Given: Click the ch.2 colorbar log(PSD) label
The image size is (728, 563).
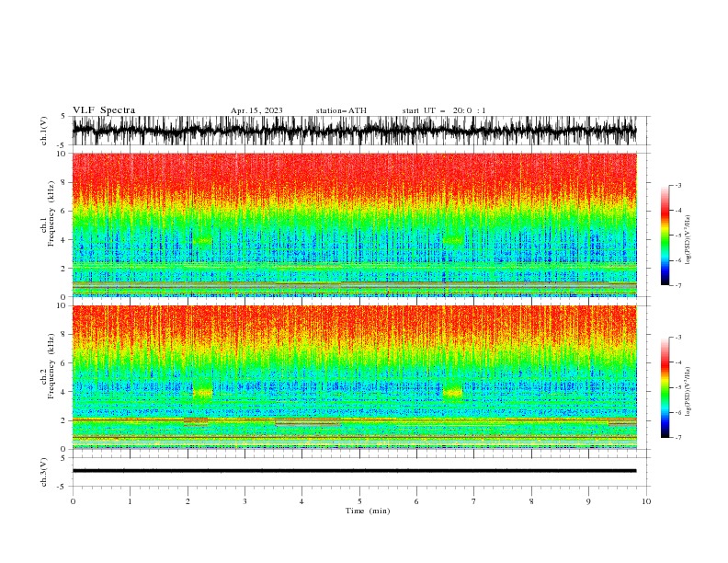Looking at the screenshot, I should [688, 391].
